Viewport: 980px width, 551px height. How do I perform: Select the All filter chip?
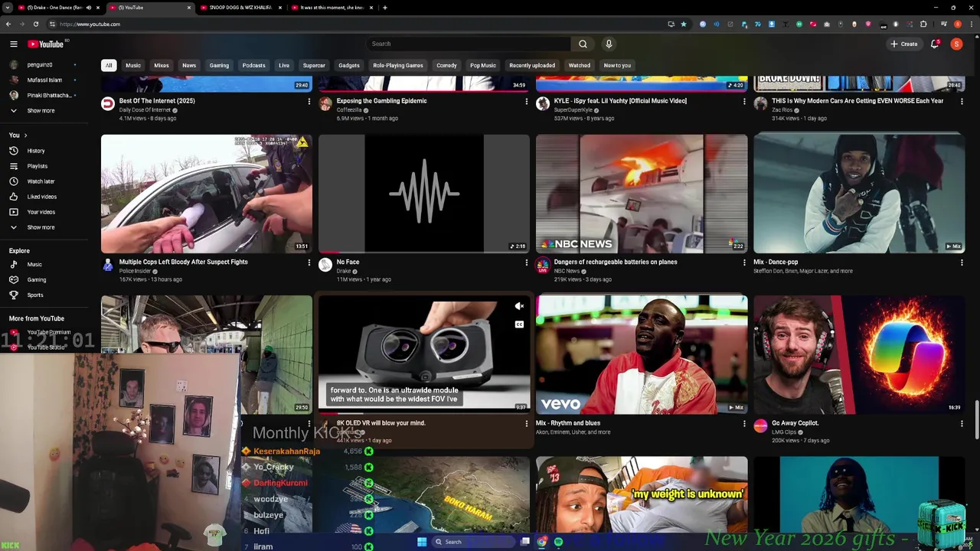click(x=109, y=66)
